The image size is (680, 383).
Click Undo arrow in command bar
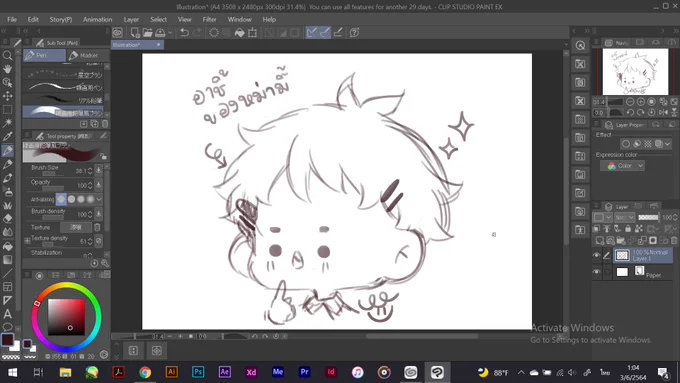pos(184,33)
